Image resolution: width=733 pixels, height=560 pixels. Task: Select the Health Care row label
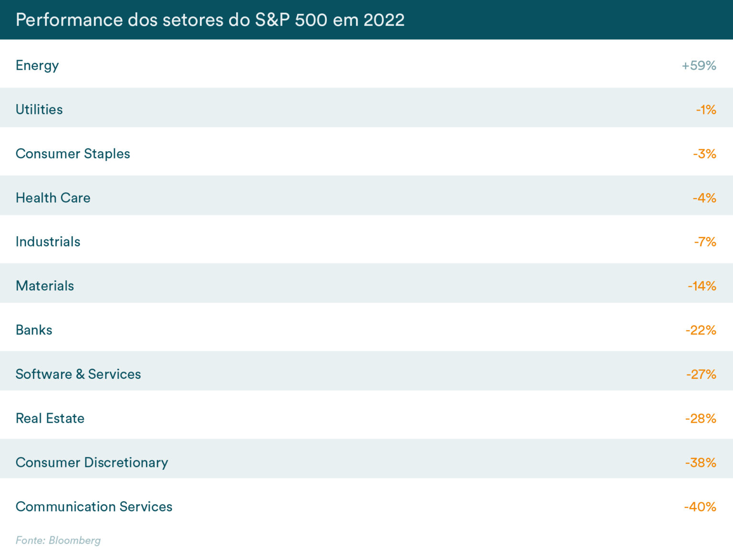pos(53,197)
